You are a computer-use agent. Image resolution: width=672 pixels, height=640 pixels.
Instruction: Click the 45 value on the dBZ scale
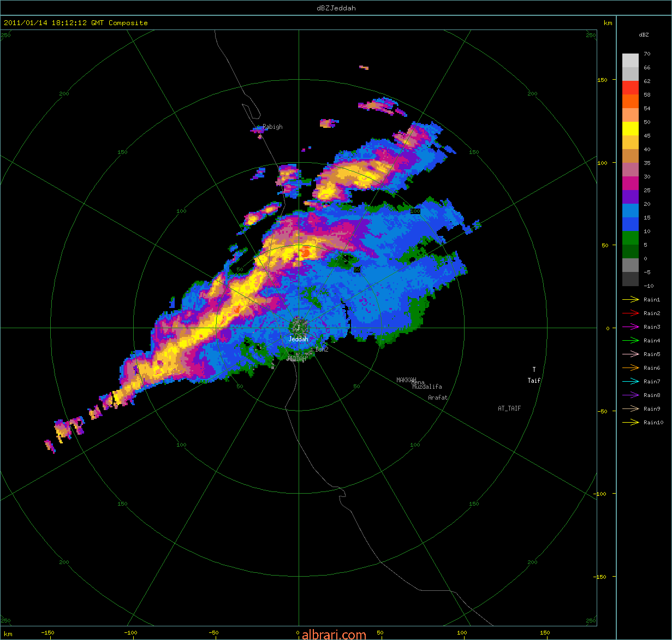tap(647, 136)
